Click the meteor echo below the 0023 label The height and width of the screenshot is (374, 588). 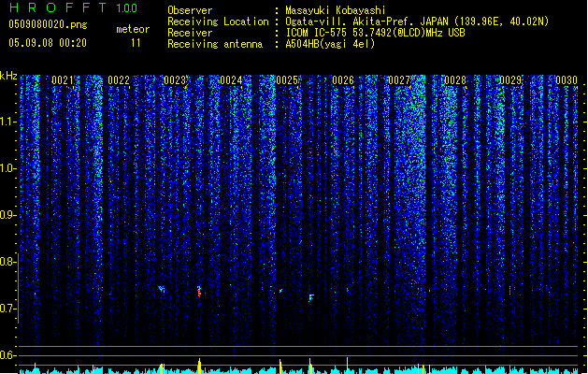(162, 289)
